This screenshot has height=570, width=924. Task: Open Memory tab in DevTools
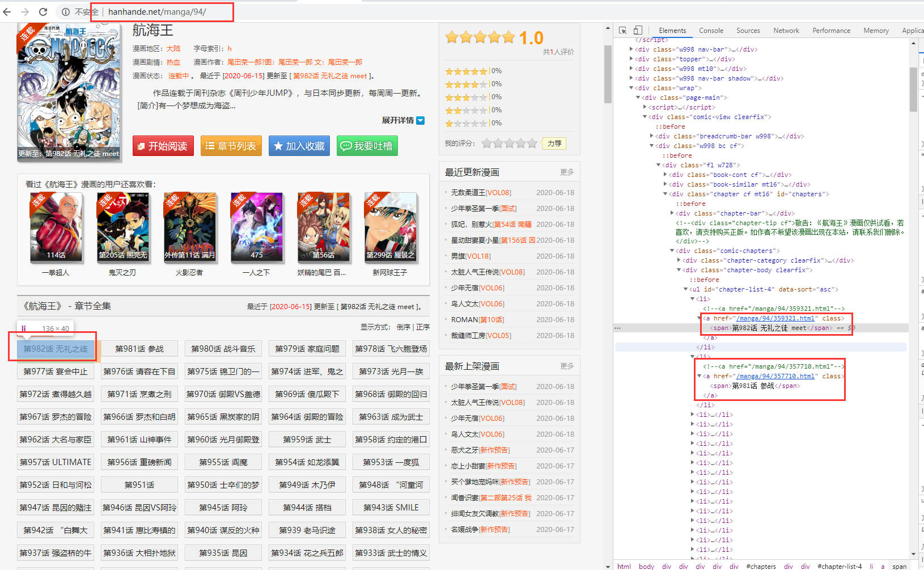(x=876, y=31)
